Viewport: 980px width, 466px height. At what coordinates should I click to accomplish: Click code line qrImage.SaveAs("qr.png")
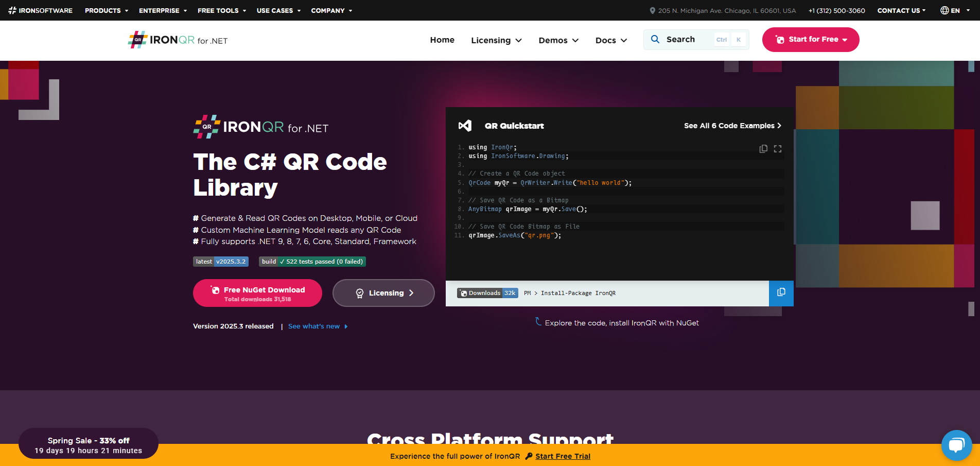(x=515, y=235)
